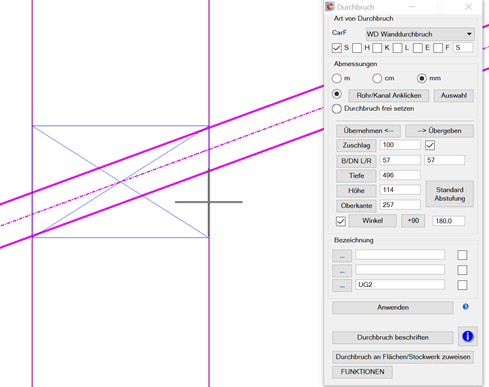Click the first Bezeichnung ... button
489x387 pixels.
pos(342,256)
